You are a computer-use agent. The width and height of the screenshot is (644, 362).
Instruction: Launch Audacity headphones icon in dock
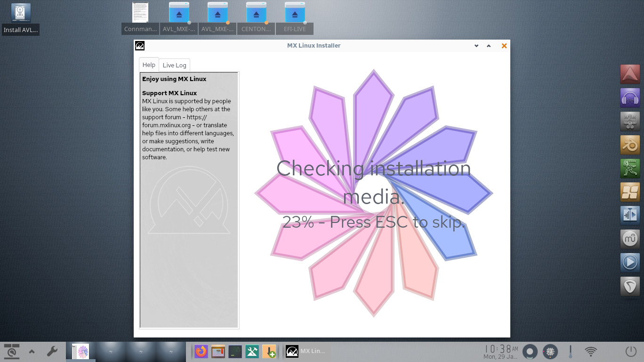630,98
